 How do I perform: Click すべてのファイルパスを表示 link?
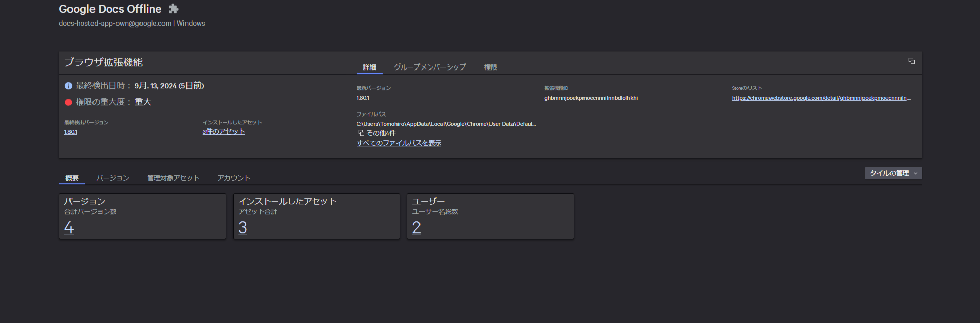(x=399, y=143)
